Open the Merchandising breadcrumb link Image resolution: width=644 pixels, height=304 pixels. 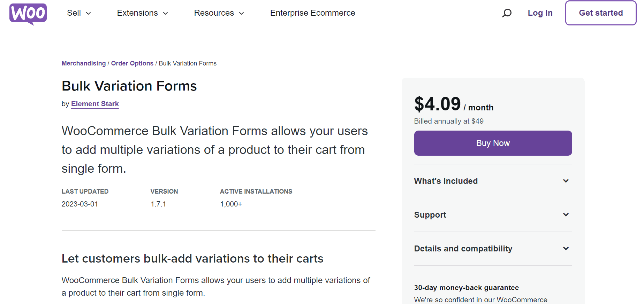84,63
